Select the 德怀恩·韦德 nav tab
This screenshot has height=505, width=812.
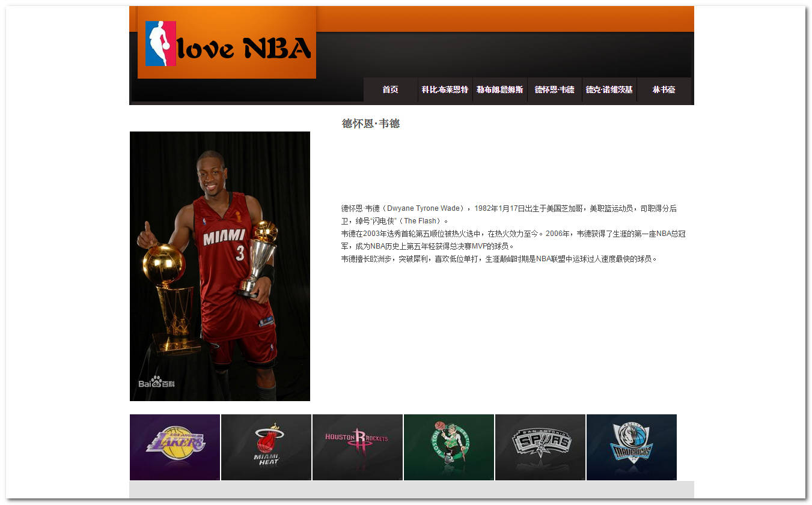[x=555, y=89]
